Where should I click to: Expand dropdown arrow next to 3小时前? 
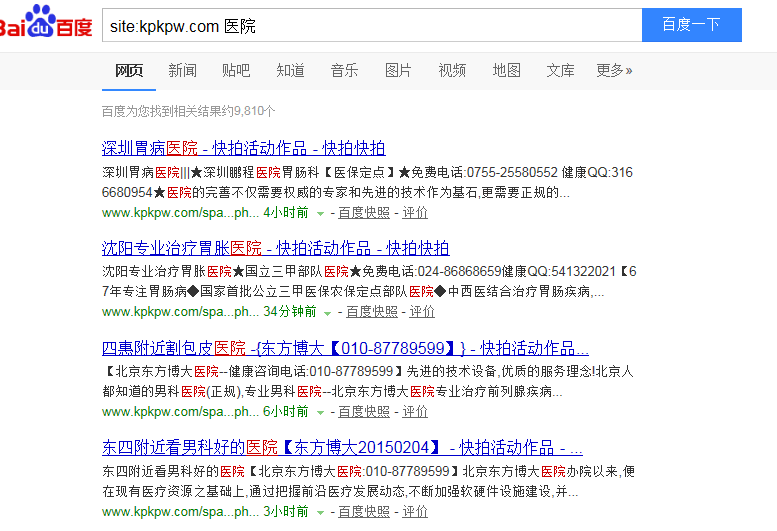coord(321,513)
